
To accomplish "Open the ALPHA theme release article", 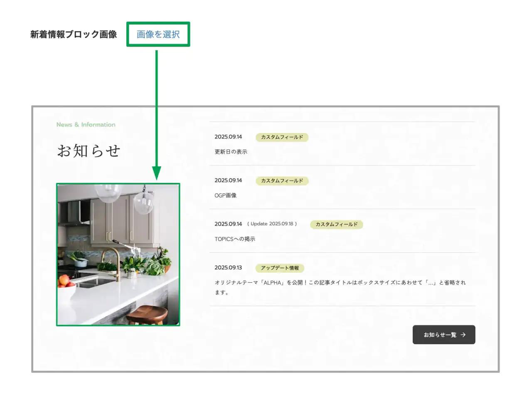I will tap(340, 283).
